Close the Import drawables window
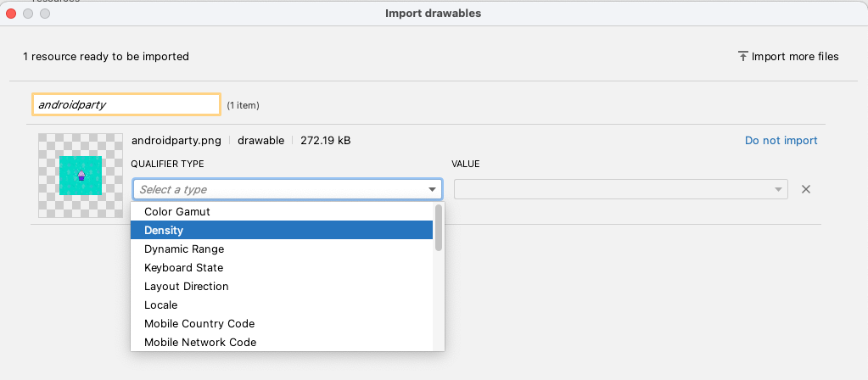Image resolution: width=868 pixels, height=380 pixels. click(x=12, y=14)
